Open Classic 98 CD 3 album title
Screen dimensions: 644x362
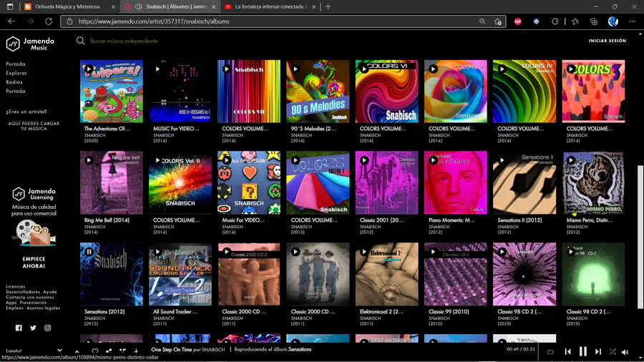pos(519,311)
